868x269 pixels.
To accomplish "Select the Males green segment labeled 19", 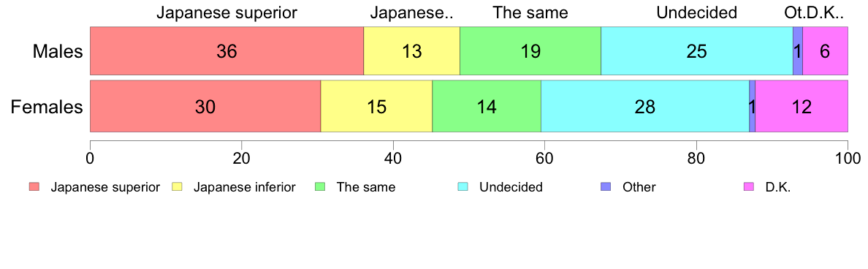I will point(530,51).
